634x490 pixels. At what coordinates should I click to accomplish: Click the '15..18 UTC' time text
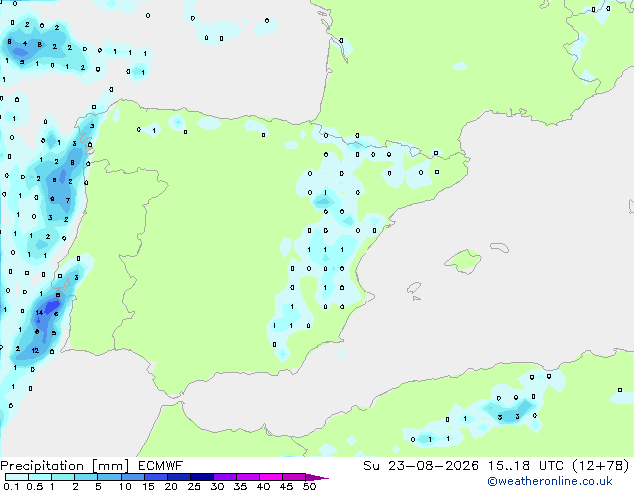pos(525,466)
